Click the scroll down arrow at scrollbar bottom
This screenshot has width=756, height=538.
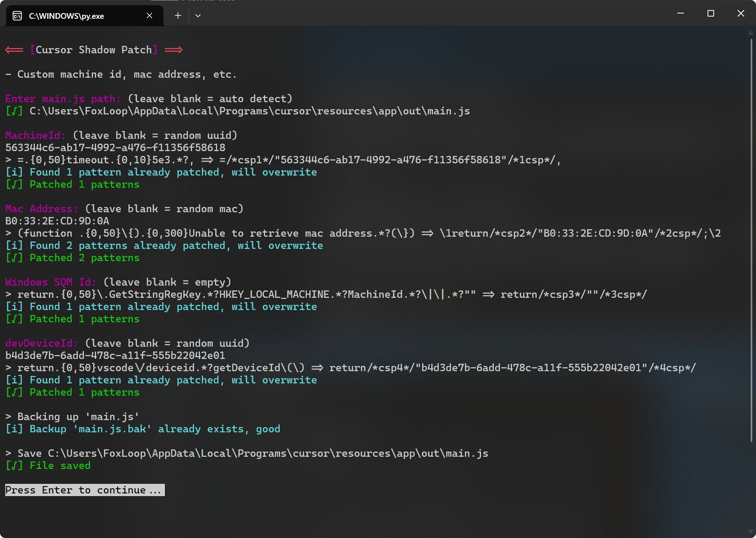point(751,531)
